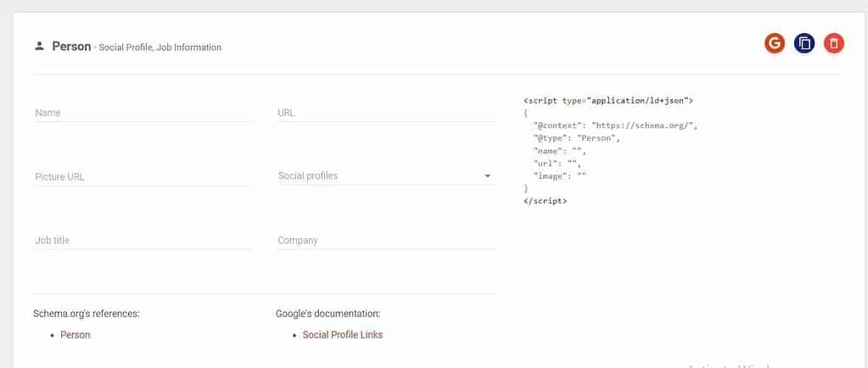Screen dimensions: 868x368
Task: Open the Person schema.org reference link
Action: point(76,335)
